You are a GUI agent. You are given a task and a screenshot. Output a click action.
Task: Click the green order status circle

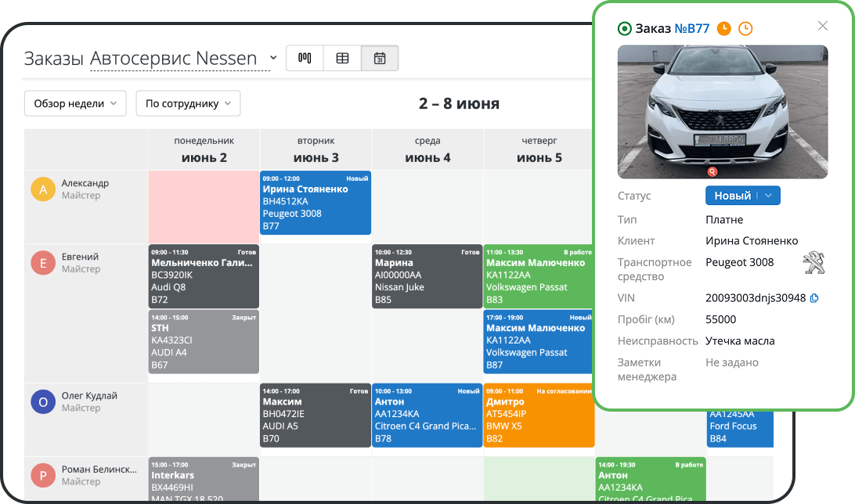click(x=624, y=29)
